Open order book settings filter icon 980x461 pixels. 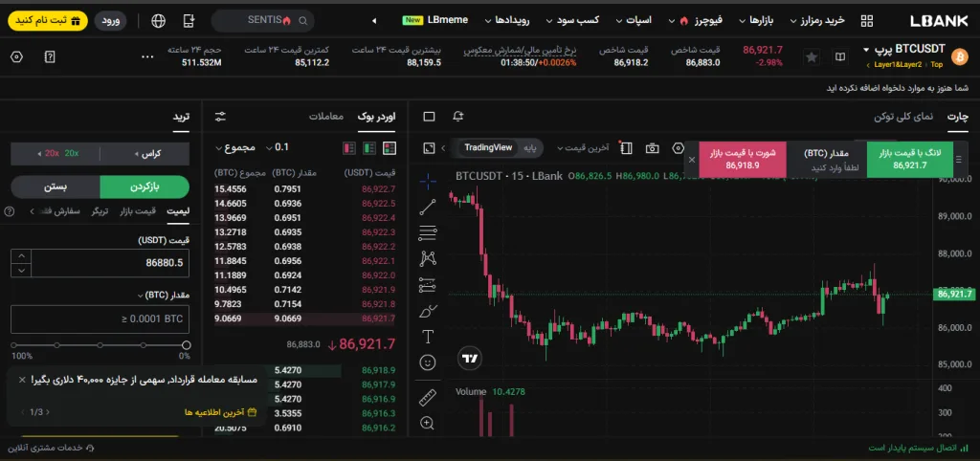220,117
